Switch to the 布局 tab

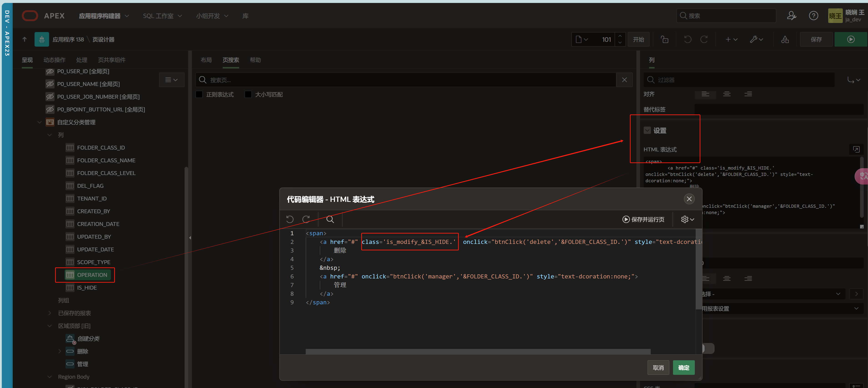pos(206,60)
